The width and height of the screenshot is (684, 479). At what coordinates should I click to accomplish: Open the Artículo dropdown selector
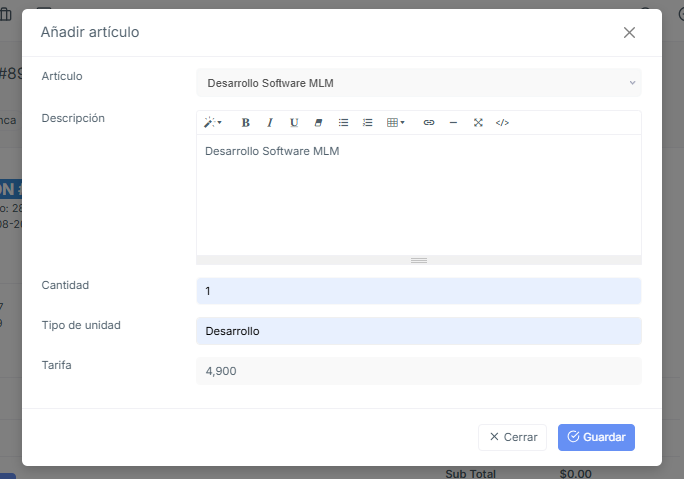click(419, 83)
